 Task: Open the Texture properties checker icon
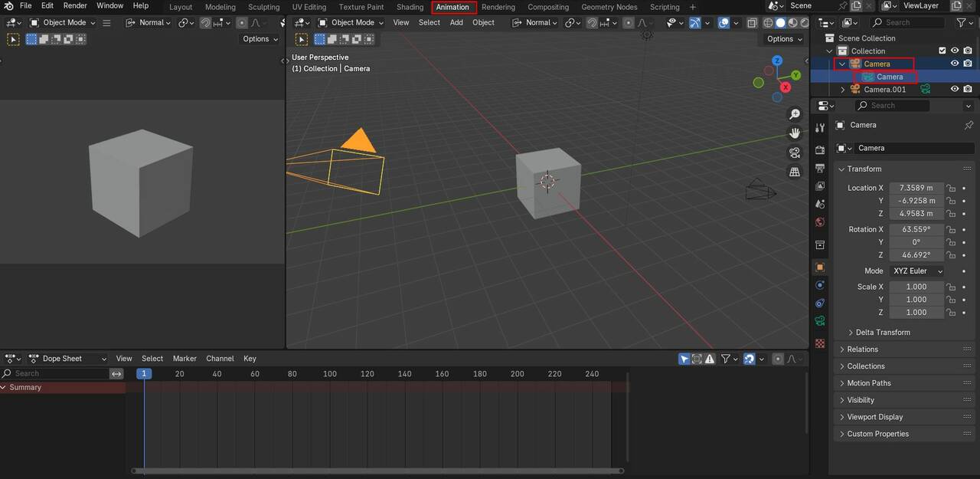pyautogui.click(x=820, y=343)
